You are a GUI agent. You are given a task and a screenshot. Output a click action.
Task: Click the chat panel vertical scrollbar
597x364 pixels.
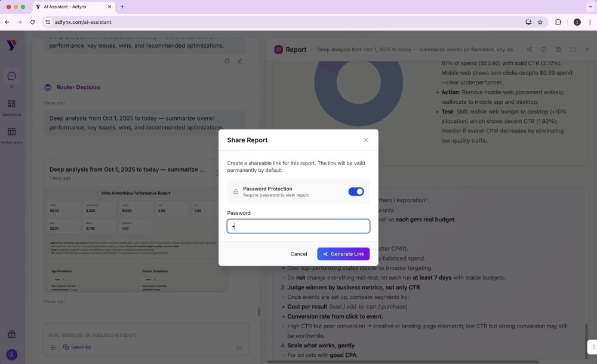[x=259, y=312]
